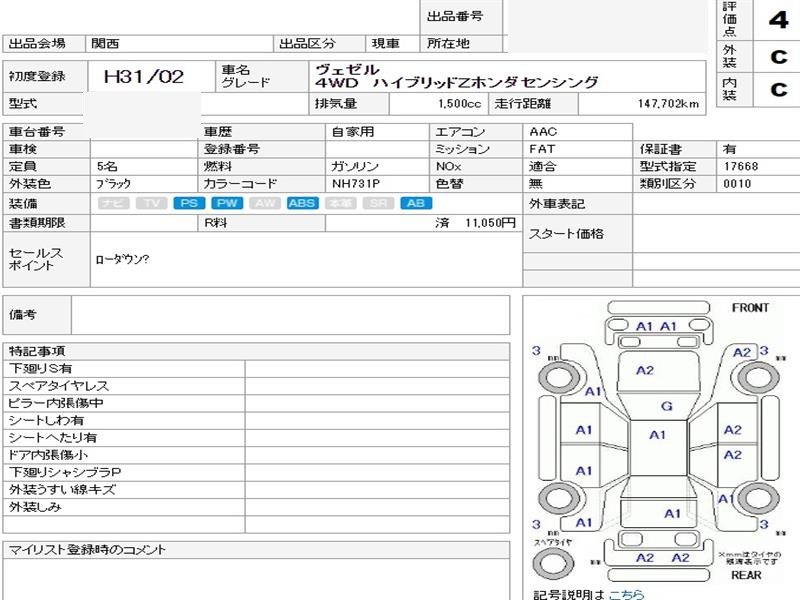Click the 5名 capacity value
The width and height of the screenshot is (800, 600).
[107, 166]
